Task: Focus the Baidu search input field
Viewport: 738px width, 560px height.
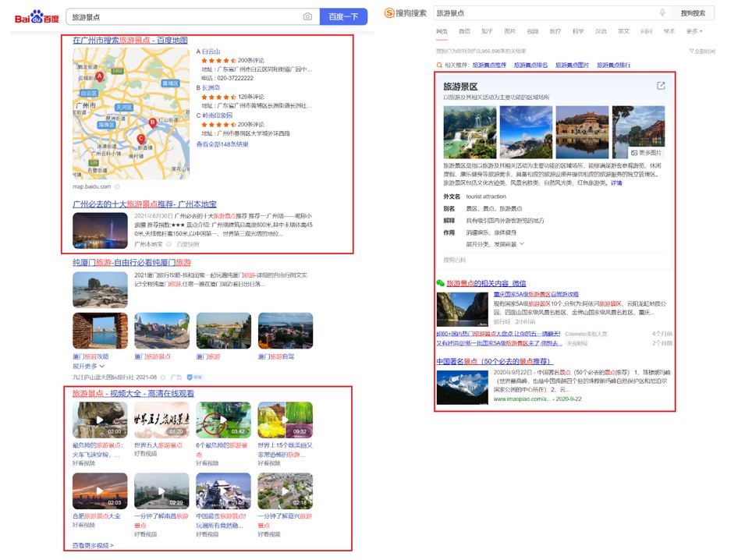Action: tap(186, 17)
